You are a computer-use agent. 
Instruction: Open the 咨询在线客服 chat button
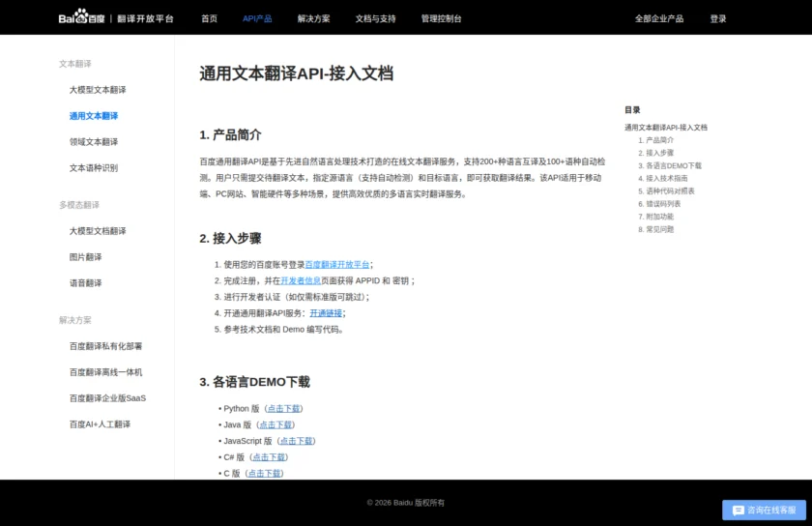(764, 510)
